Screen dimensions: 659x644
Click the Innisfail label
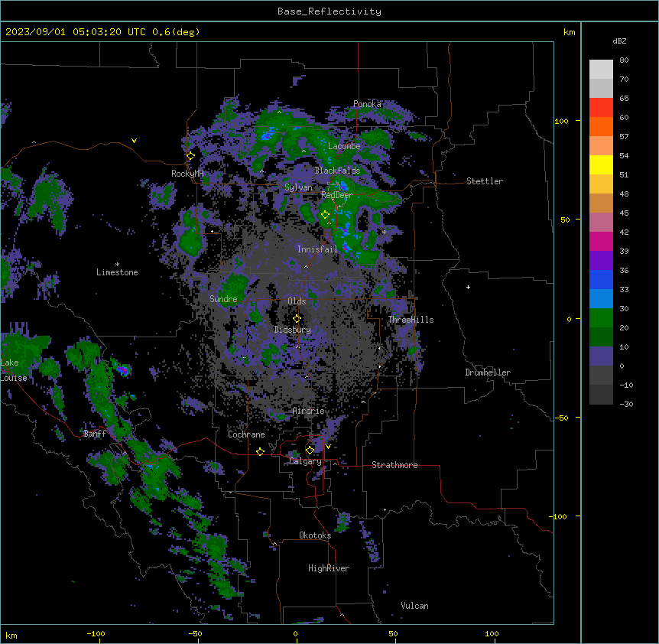click(317, 249)
